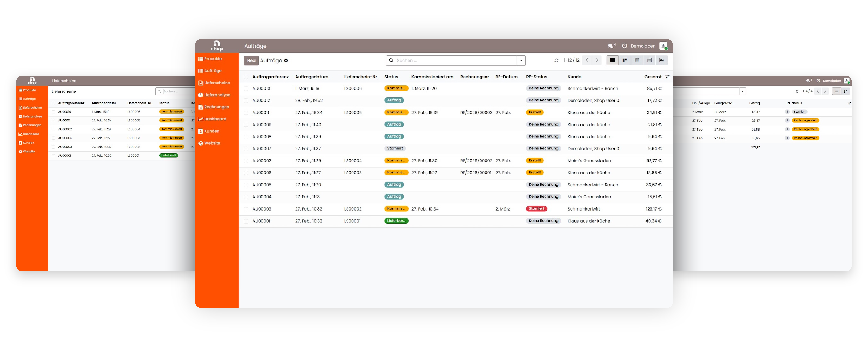Toggle the select-all checkbox in table header

246,77
